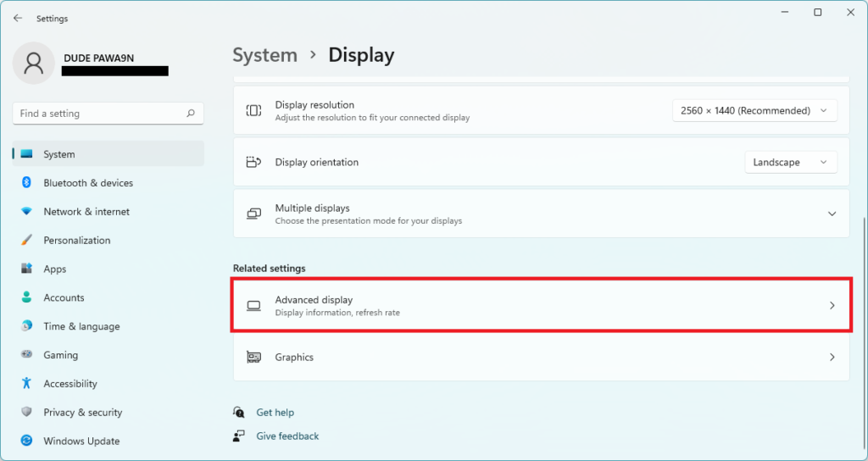
Task: Select Apps in the sidebar
Action: click(55, 269)
